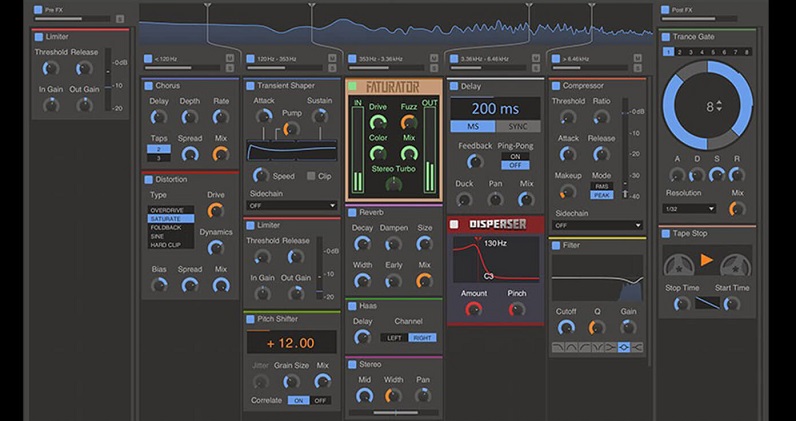Adjust the Pre FX level slider
The width and height of the screenshot is (796, 421).
point(72,19)
